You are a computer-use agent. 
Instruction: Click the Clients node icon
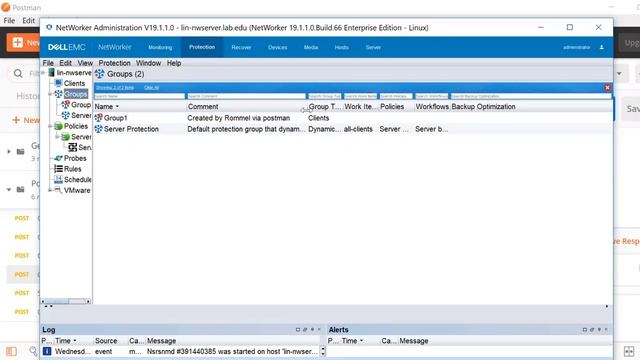pyautogui.click(x=58, y=83)
